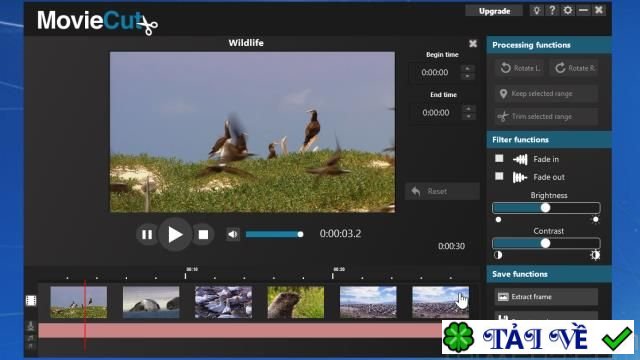Image resolution: width=640 pixels, height=360 pixels.
Task: Click the Fade in waveform icon
Action: pyautogui.click(x=520, y=159)
